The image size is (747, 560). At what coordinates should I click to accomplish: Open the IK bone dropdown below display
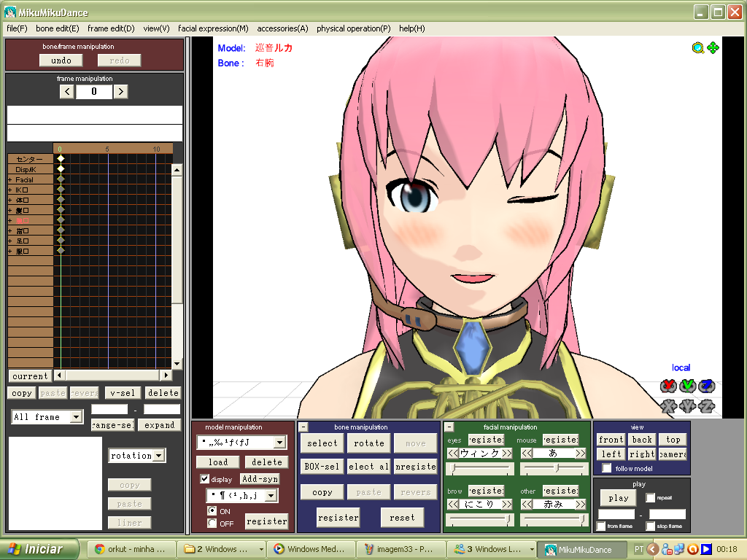coord(271,496)
